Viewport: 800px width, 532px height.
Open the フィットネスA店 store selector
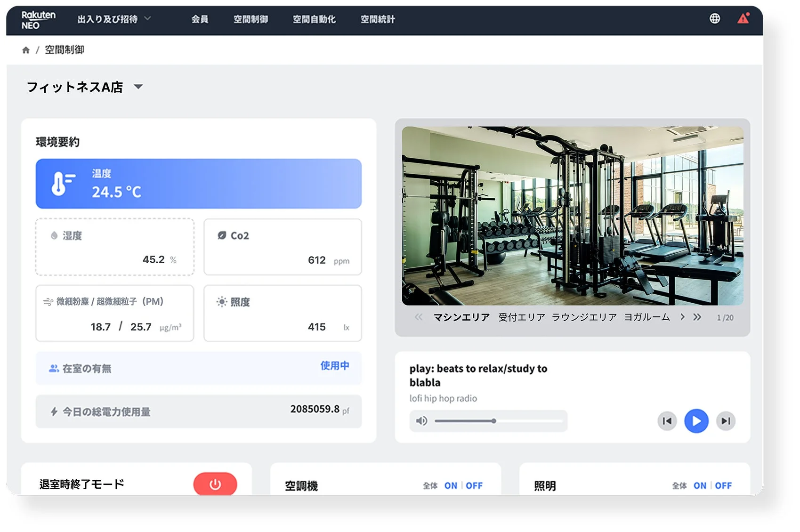pos(85,87)
